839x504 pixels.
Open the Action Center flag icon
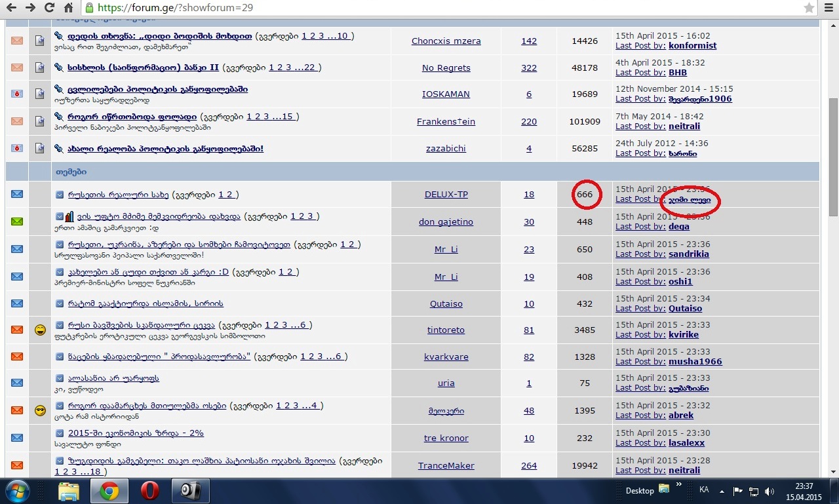click(x=738, y=491)
